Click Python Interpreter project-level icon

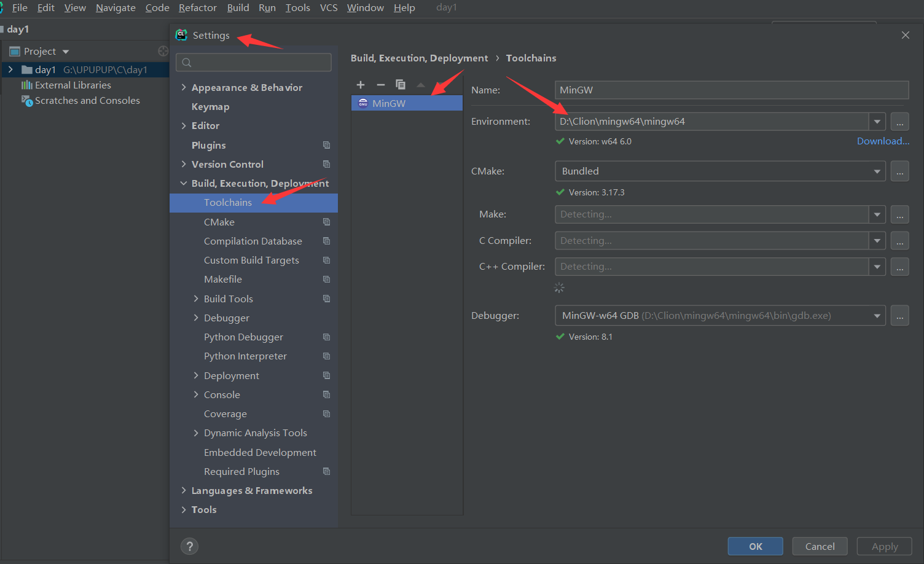click(327, 356)
